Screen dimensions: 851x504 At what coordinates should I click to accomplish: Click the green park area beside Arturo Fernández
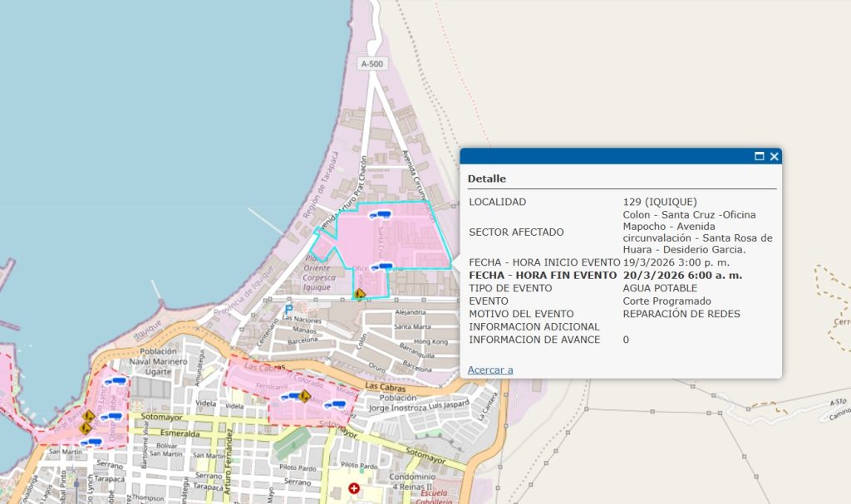[291, 443]
